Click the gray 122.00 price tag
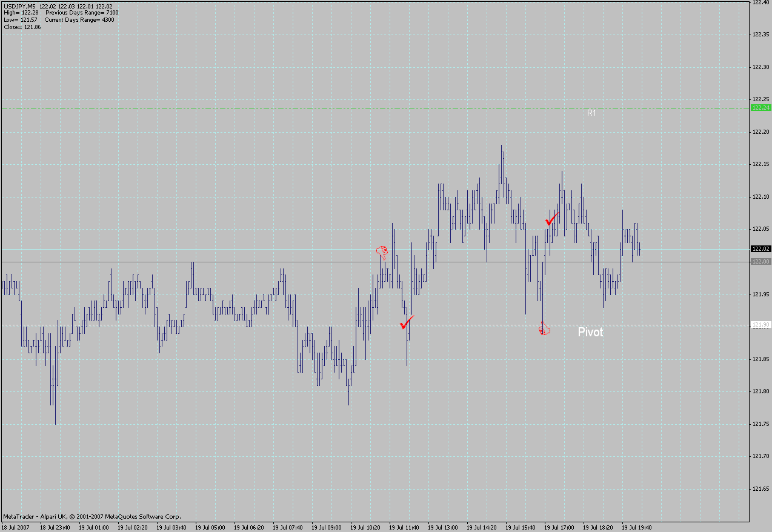This screenshot has width=772, height=532. (x=760, y=261)
